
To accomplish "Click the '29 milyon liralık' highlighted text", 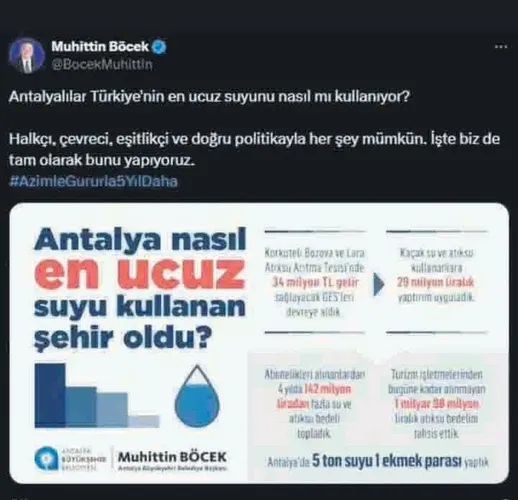I will tap(435, 283).
